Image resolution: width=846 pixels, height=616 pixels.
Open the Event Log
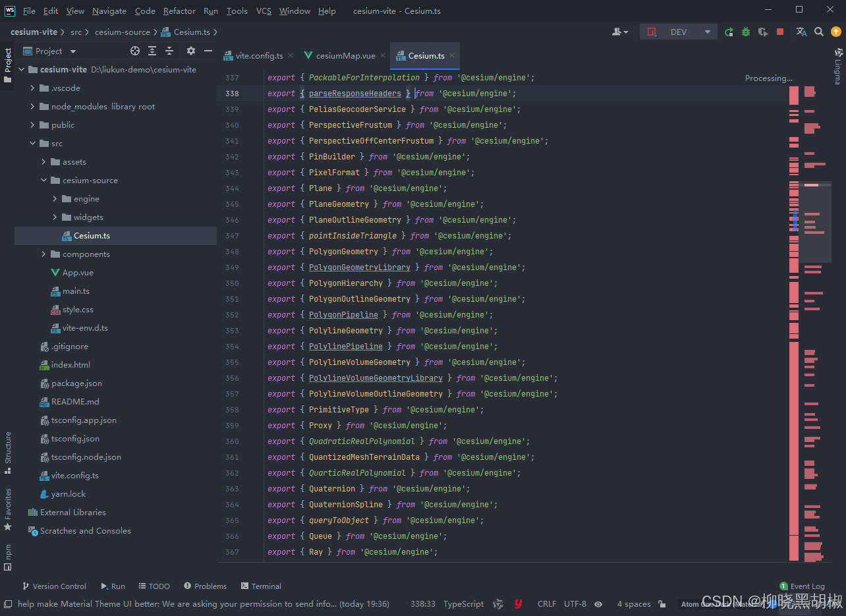[802, 586]
